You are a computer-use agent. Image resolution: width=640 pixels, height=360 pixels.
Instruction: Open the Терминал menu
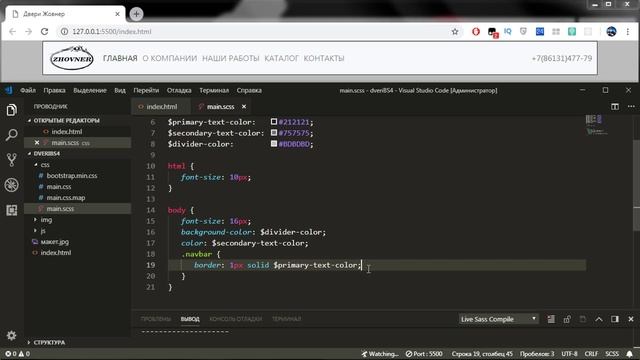(x=214, y=90)
